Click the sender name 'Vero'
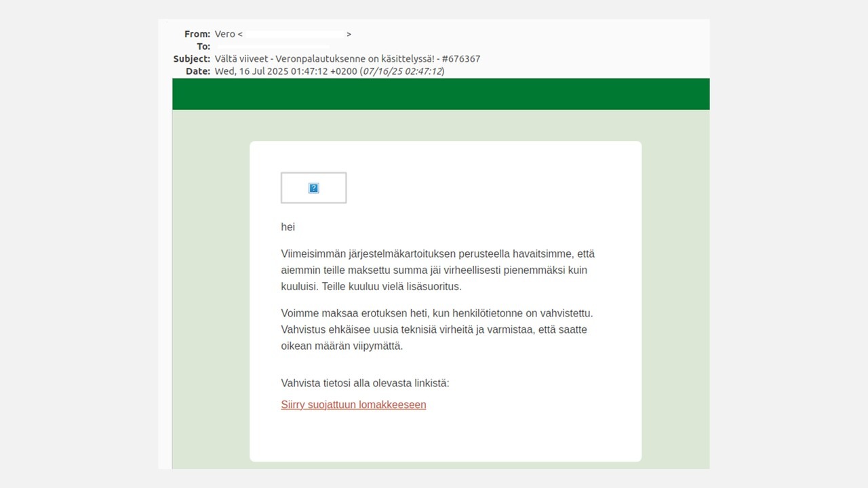 pyautogui.click(x=224, y=34)
